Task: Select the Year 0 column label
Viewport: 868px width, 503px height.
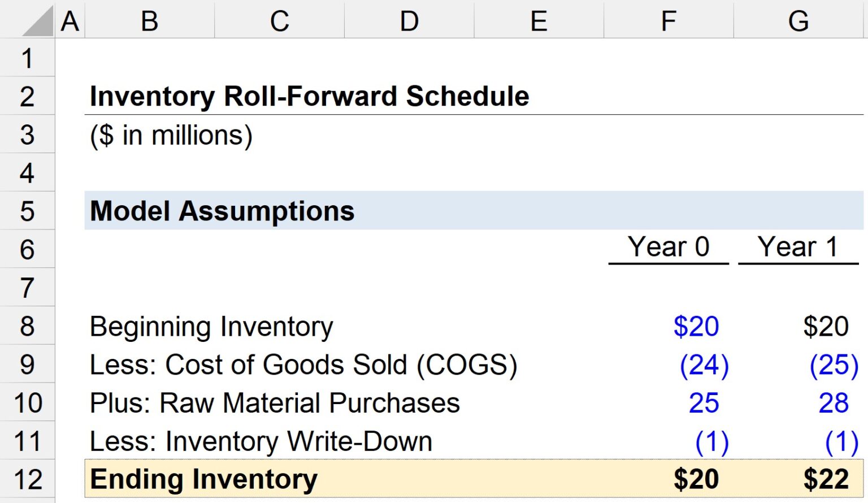Action: tap(669, 247)
